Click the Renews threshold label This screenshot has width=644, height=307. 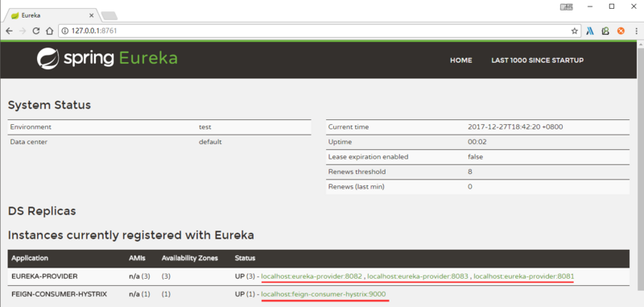pyautogui.click(x=357, y=172)
